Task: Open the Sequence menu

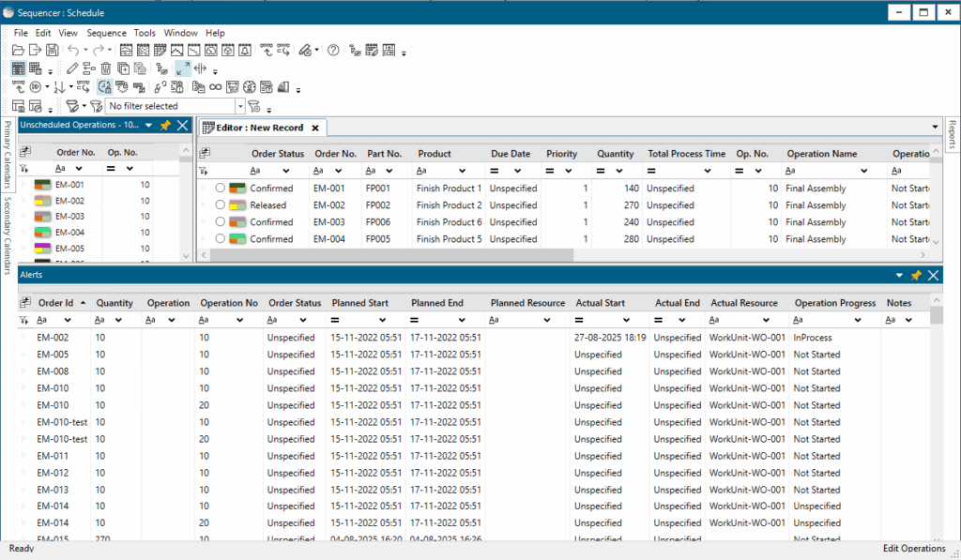Action: 106,32
